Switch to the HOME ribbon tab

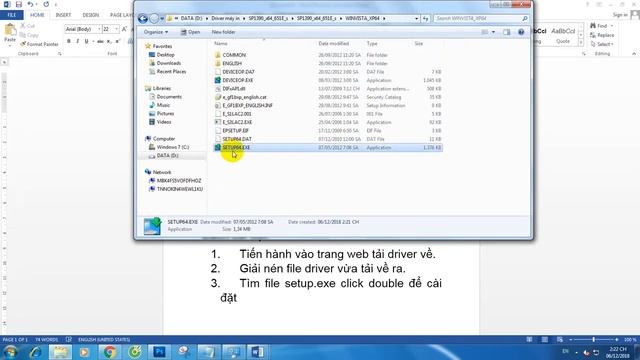pos(37,15)
